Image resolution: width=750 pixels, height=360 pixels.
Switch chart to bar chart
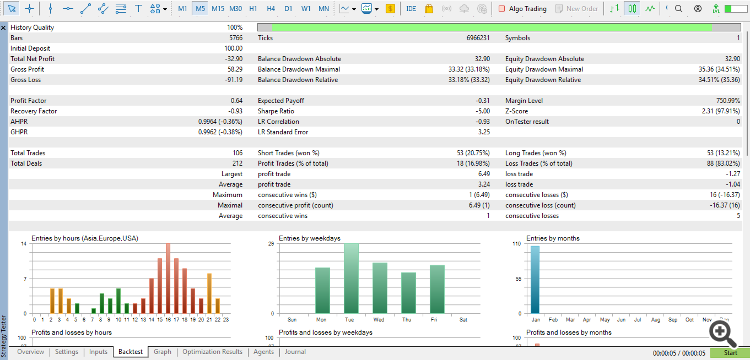pos(616,8)
